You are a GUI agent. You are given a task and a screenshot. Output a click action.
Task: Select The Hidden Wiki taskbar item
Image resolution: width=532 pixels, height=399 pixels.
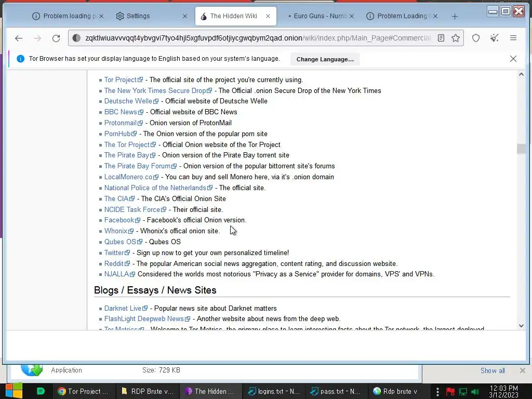[x=210, y=391]
